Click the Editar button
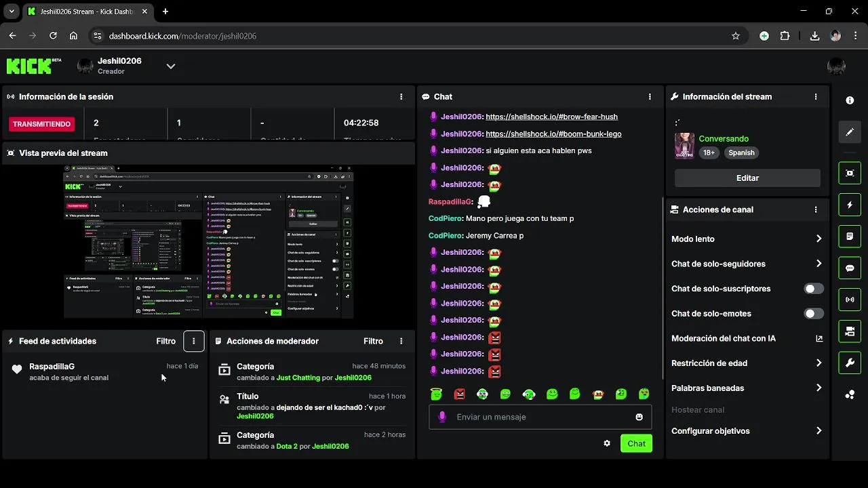 (747, 178)
